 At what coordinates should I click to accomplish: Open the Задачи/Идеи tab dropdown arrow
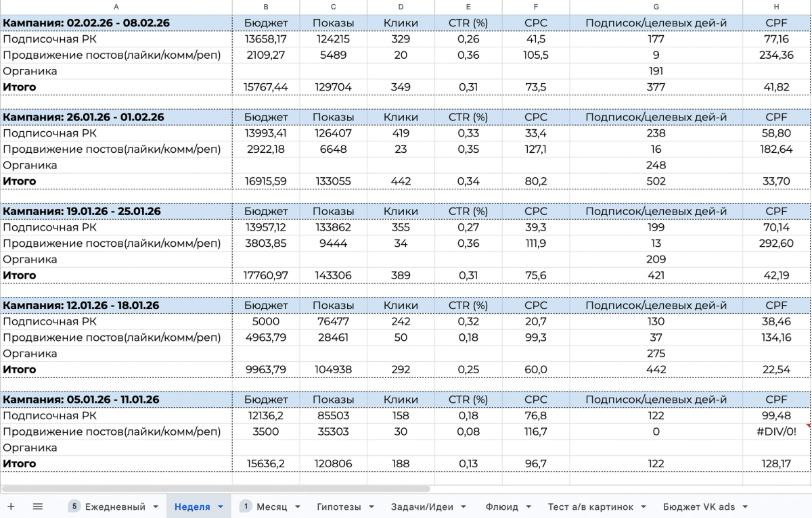[464, 507]
